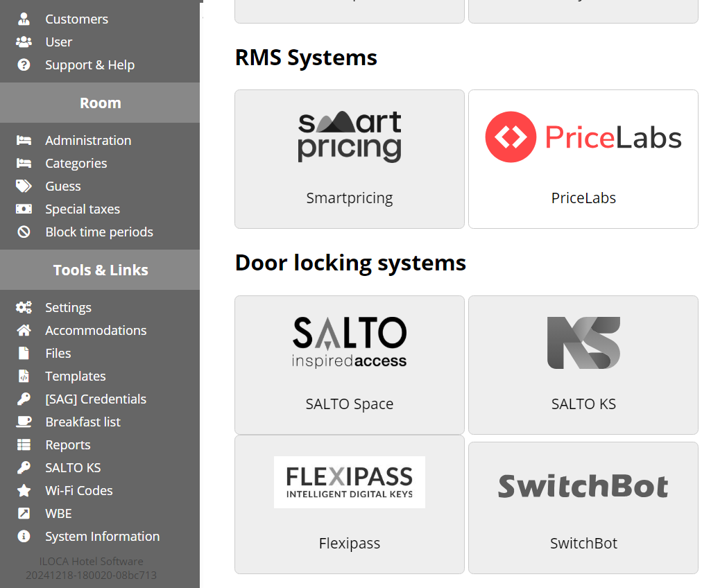The width and height of the screenshot is (702, 588).
Task: Open System Information link
Action: coord(103,536)
